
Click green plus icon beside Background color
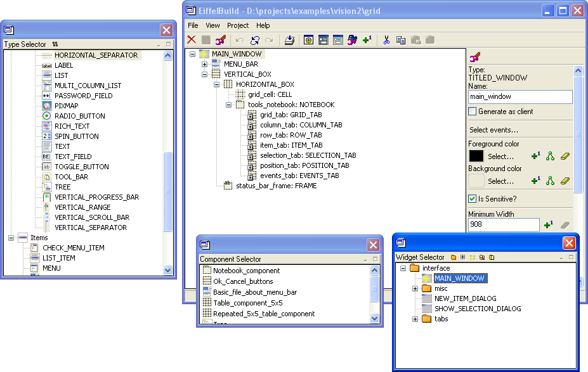[x=535, y=181]
